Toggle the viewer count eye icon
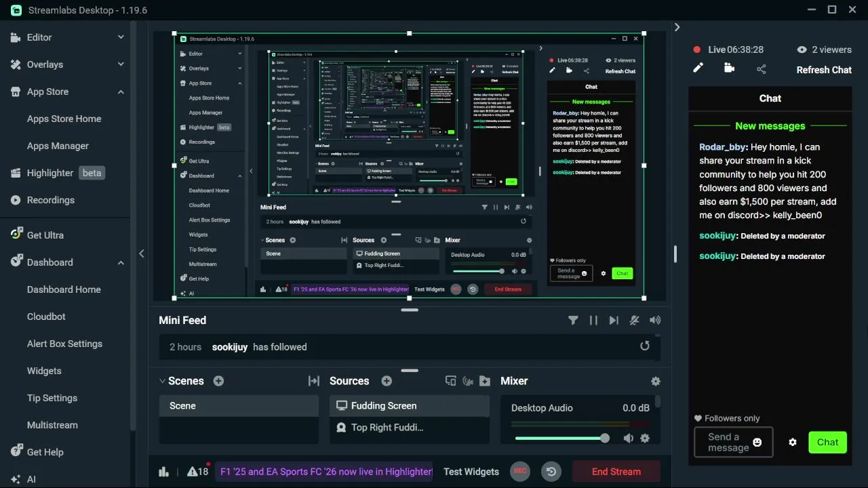 pyautogui.click(x=802, y=49)
